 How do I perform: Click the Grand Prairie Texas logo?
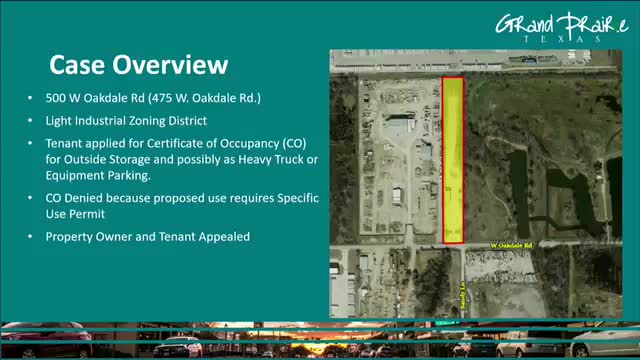coord(562,27)
